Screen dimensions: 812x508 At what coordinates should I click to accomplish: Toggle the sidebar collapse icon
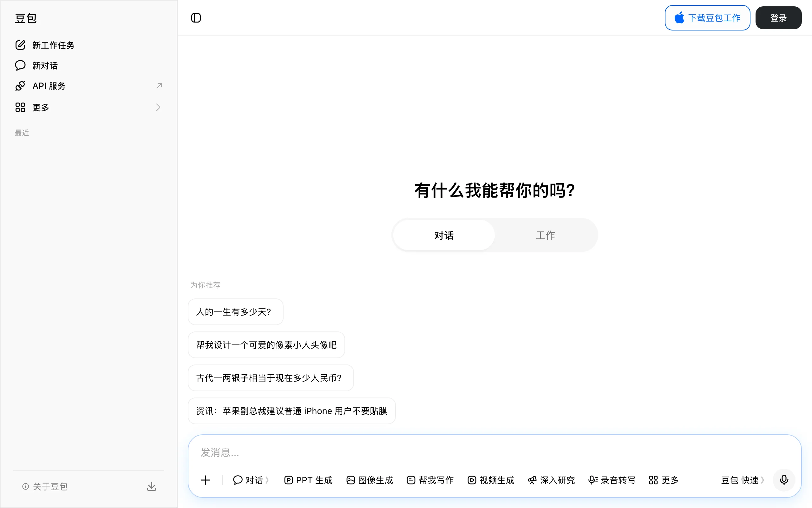click(x=196, y=18)
